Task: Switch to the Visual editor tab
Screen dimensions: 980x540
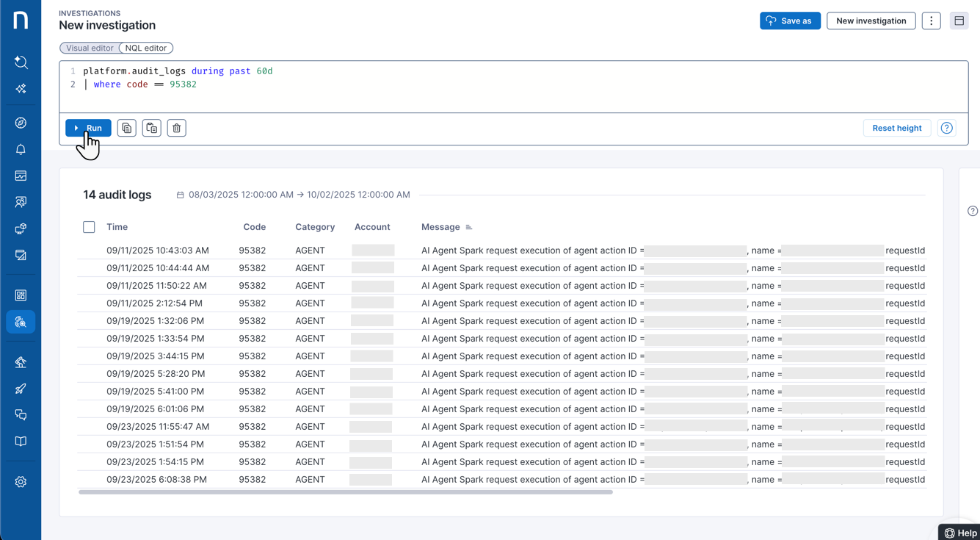Action: click(x=90, y=48)
